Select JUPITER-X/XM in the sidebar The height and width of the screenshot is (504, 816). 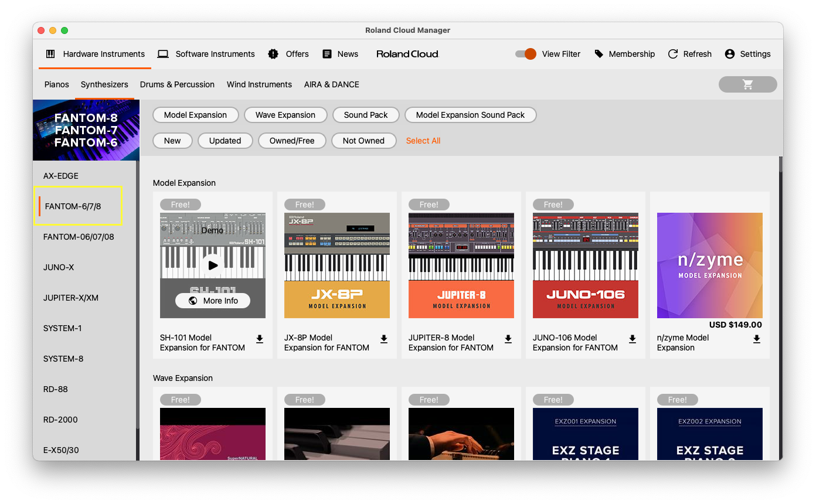click(71, 298)
